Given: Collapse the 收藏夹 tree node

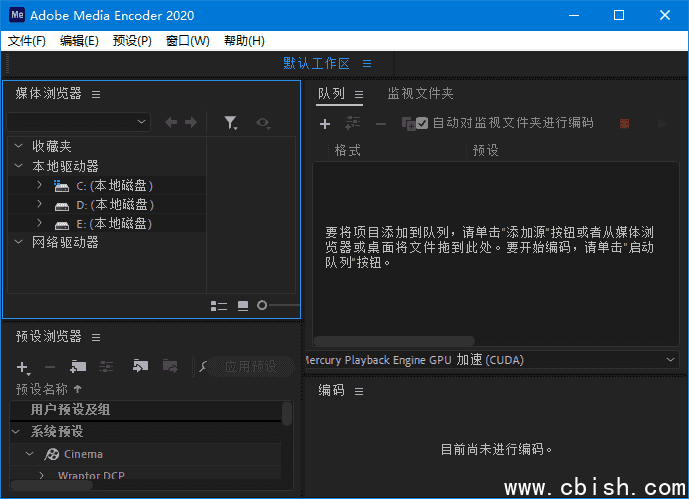Looking at the screenshot, I should [x=18, y=145].
